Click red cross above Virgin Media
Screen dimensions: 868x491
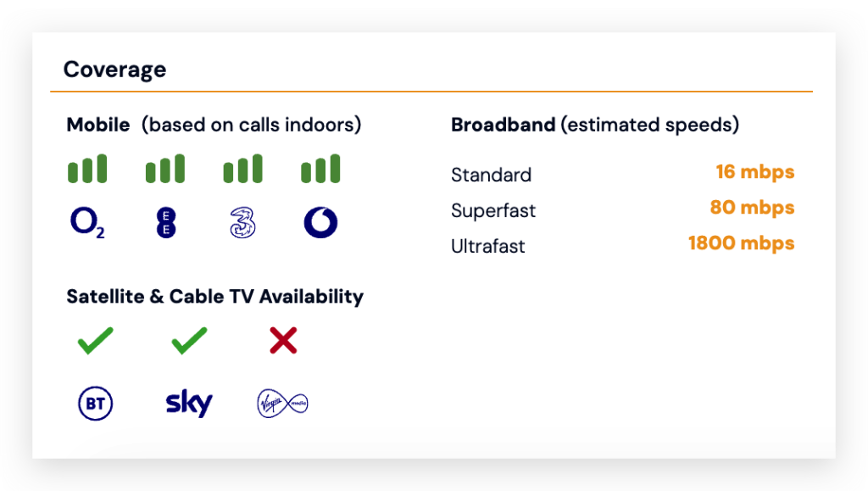click(283, 340)
